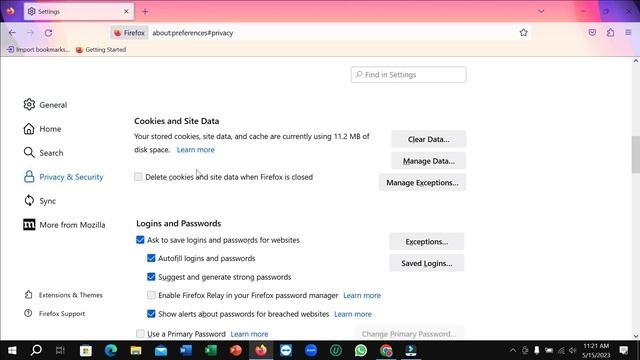Open Microsoft Excel from taskbar
This screenshot has height=360, width=640.
coord(211,350)
